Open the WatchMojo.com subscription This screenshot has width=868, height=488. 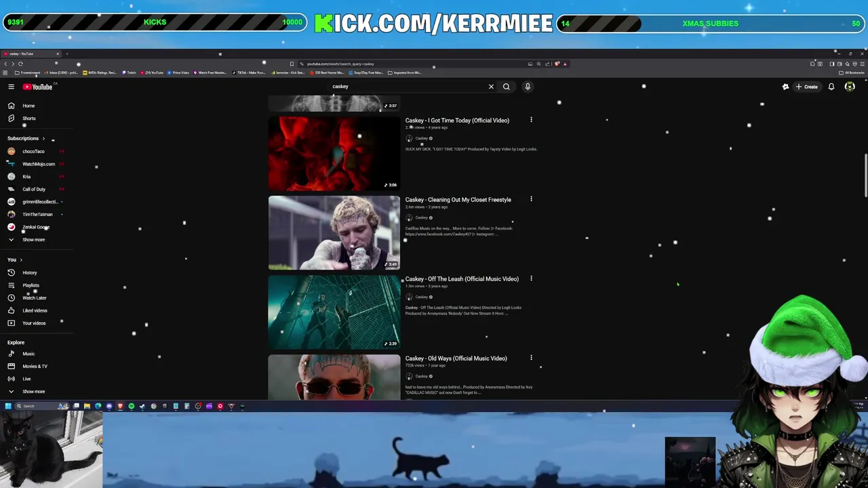(x=36, y=164)
